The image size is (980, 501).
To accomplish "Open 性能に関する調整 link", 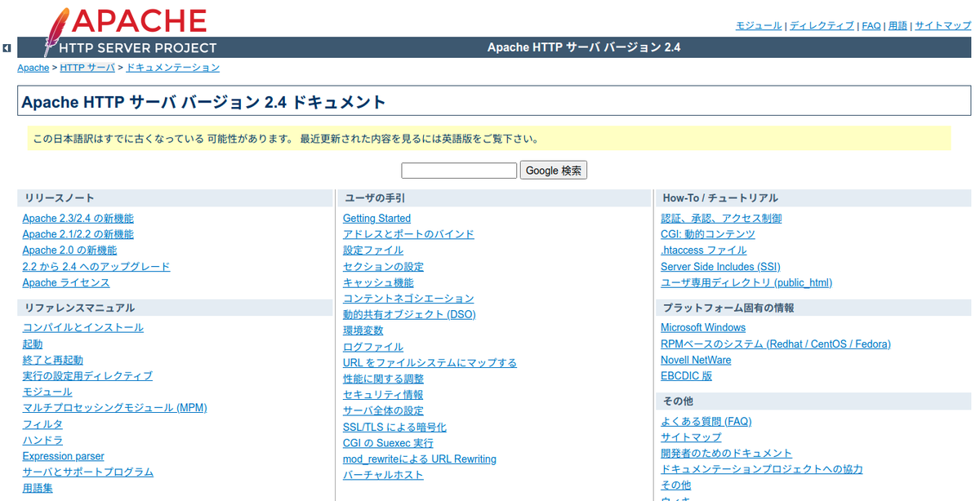I will (384, 379).
